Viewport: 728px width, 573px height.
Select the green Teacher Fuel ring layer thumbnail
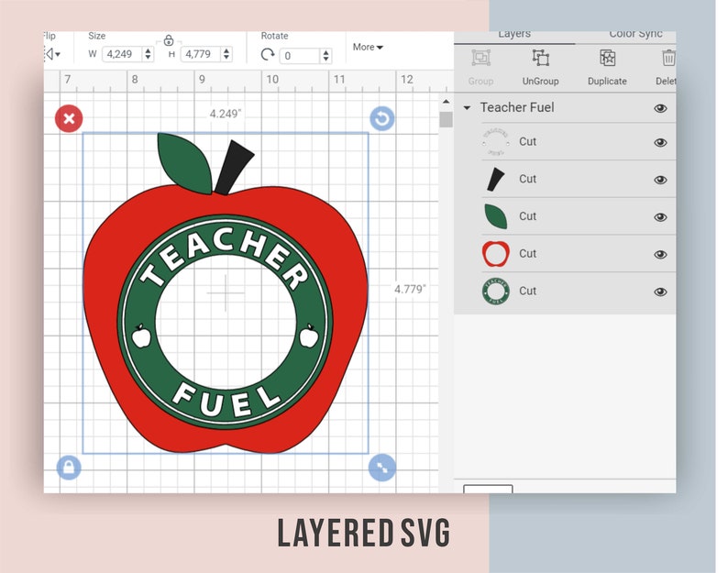coord(495,292)
